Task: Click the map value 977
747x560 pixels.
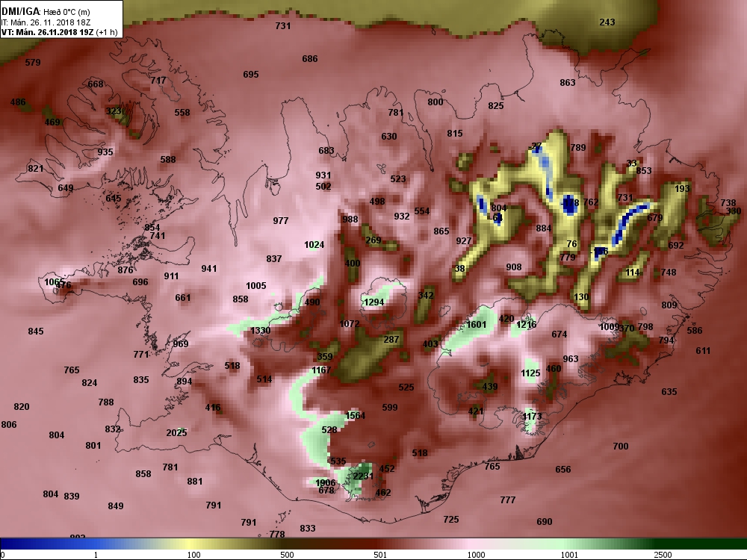Action: (x=281, y=220)
